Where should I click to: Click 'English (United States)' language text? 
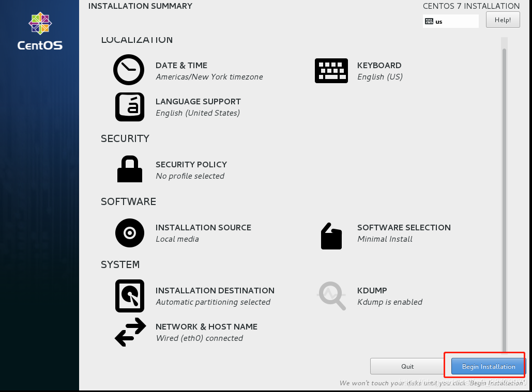(197, 113)
